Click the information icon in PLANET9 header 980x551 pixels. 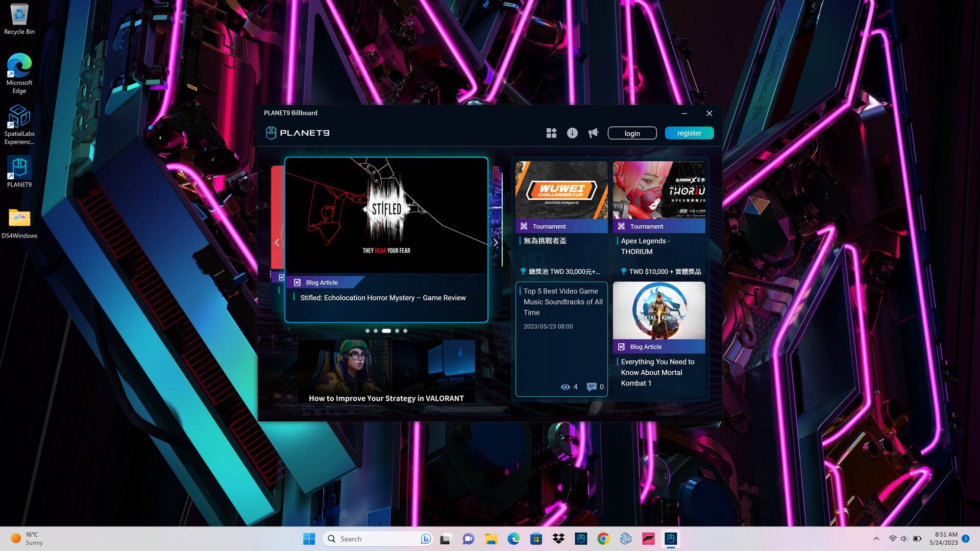[572, 133]
